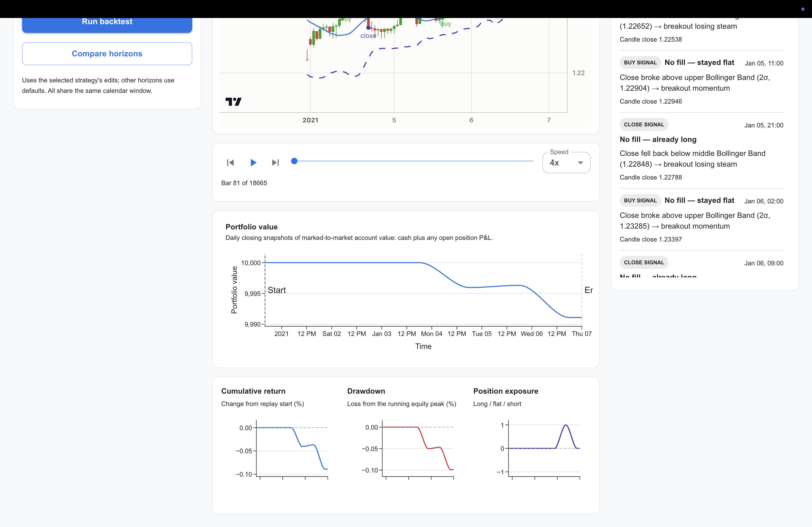Click the blue close marker on the chart
The image size is (812, 527).
(x=368, y=28)
